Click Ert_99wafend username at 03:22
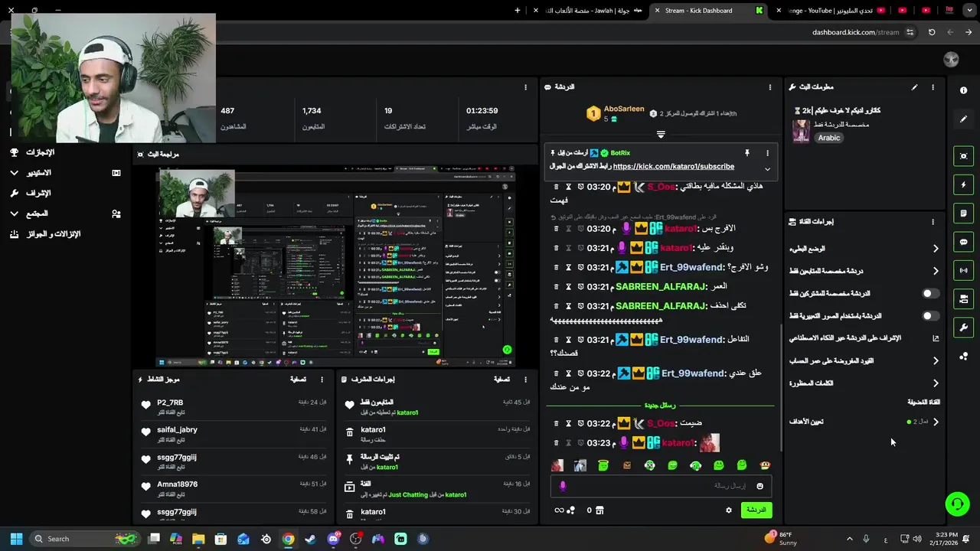980x551 pixels. pos(692,373)
